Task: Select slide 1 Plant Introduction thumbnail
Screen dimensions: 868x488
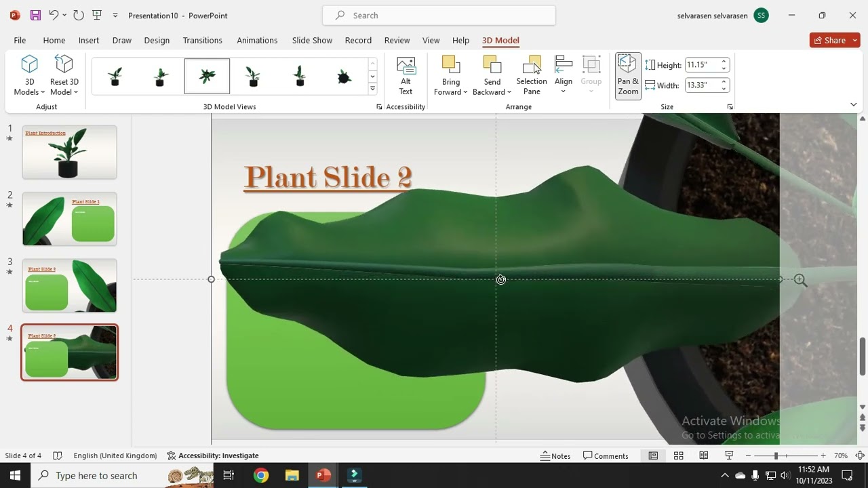Action: click(x=69, y=152)
